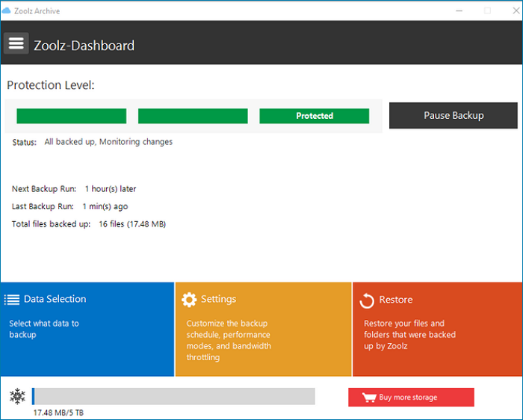Click the Zoolz-Dashboard header title
Image resolution: width=523 pixels, height=420 pixels.
84,46
